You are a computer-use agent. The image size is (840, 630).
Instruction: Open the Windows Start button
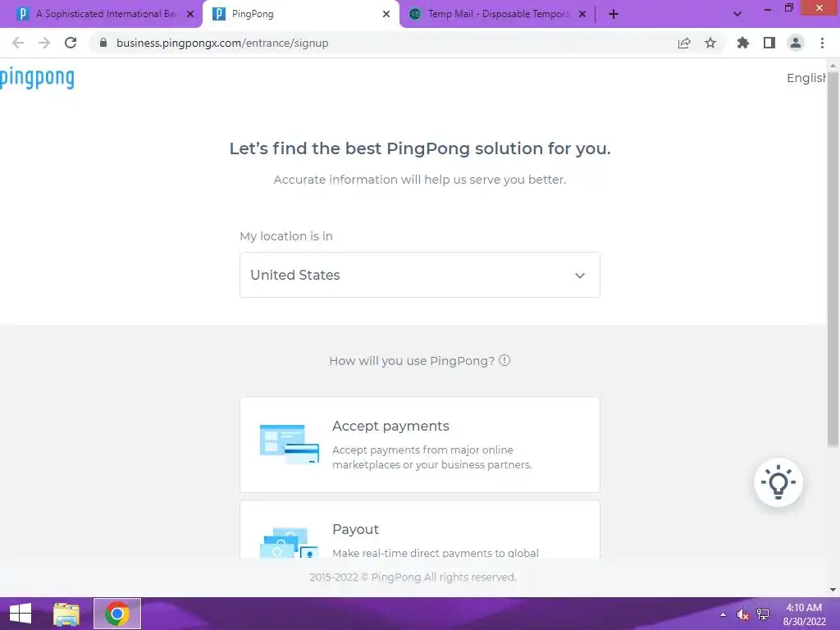pos(21,614)
